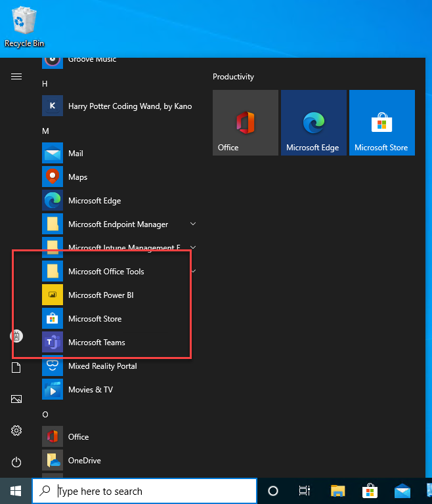Click the Microsoft Edge tile
This screenshot has width=432, height=504.
click(314, 123)
